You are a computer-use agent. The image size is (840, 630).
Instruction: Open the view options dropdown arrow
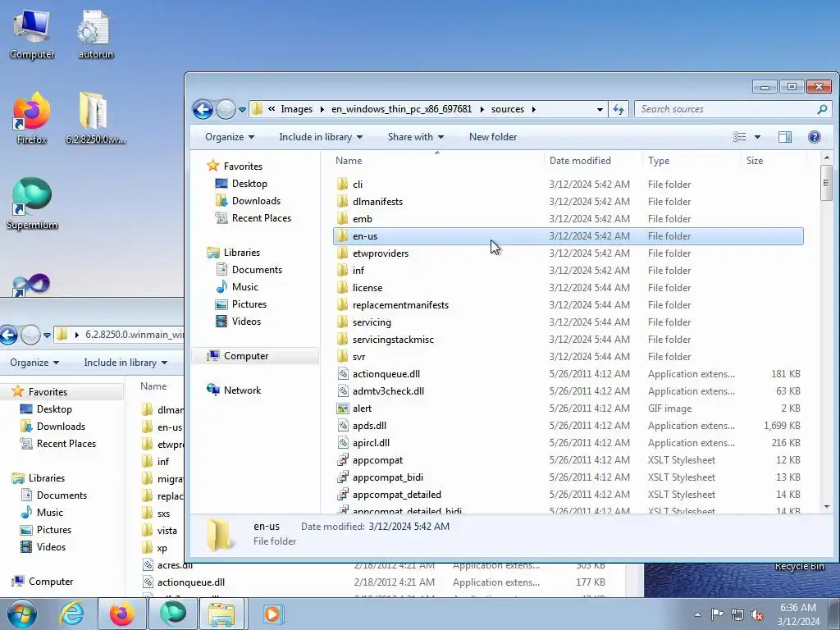click(x=757, y=137)
